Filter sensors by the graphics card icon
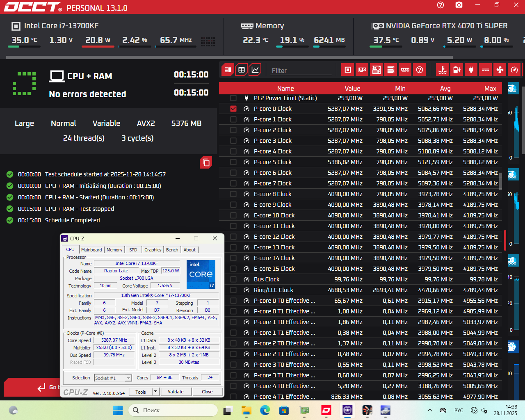Viewport: 525px width, 420px height. [362, 70]
